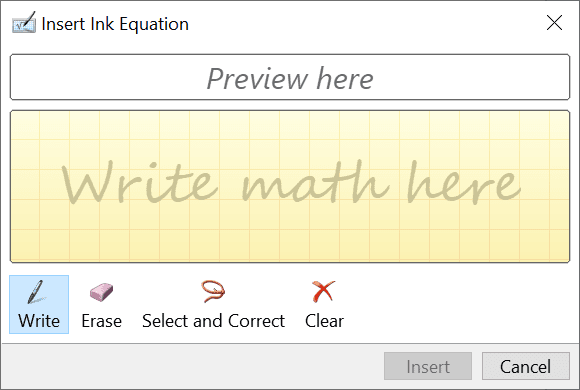The image size is (580, 390).
Task: Click the 'Select and Correct' text label
Action: [x=213, y=321]
